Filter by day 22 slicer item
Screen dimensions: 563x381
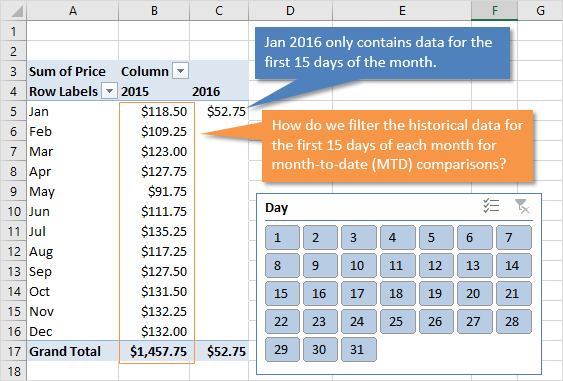click(282, 321)
